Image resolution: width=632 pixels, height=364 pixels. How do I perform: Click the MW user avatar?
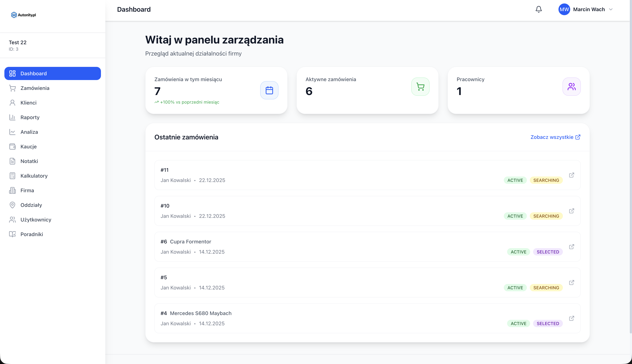pos(564,10)
